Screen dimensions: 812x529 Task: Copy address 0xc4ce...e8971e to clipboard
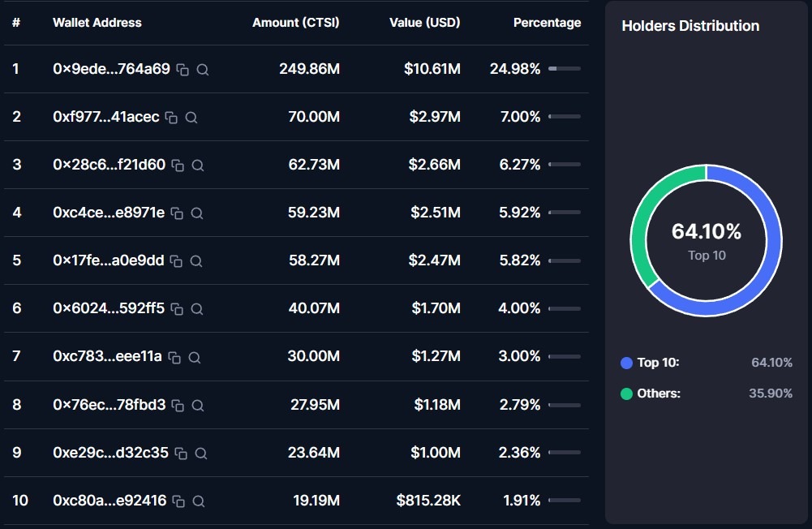pos(177,213)
